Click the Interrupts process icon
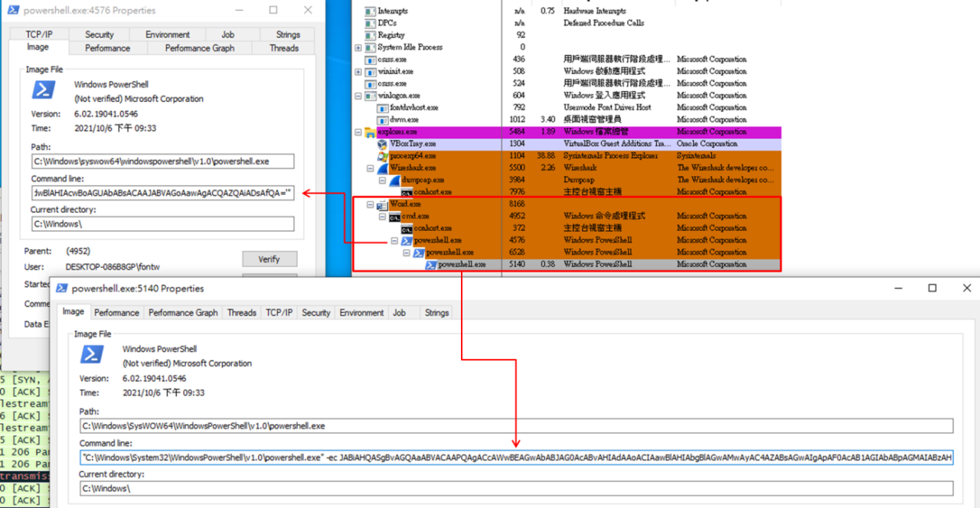The height and width of the screenshot is (508, 980). pyautogui.click(x=371, y=11)
